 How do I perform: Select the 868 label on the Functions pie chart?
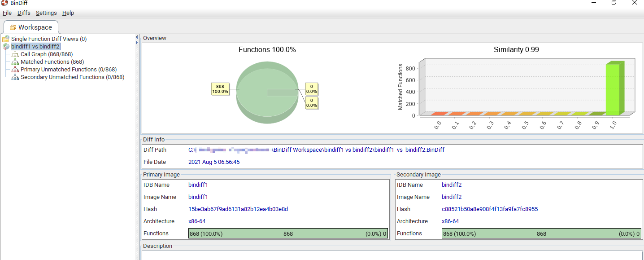(x=221, y=89)
